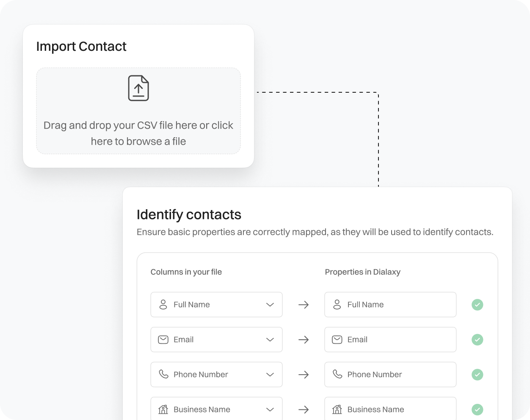530x420 pixels.
Task: Open the Full Name column dropdown
Action: [x=270, y=304]
